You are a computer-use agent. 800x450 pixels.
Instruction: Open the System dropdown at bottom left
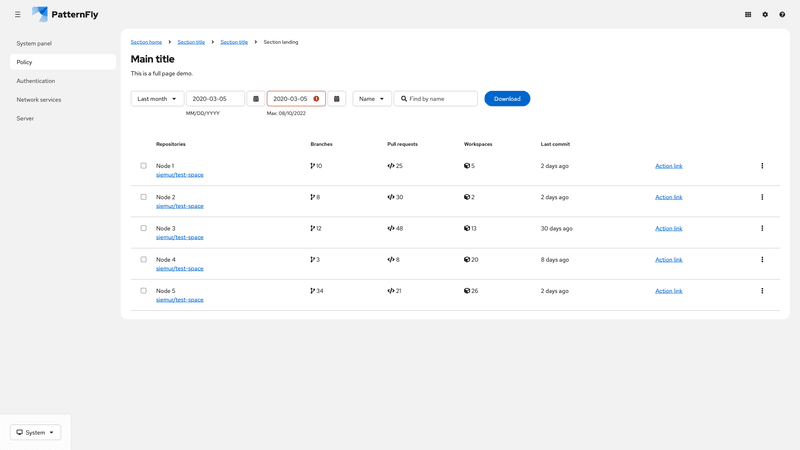point(35,432)
